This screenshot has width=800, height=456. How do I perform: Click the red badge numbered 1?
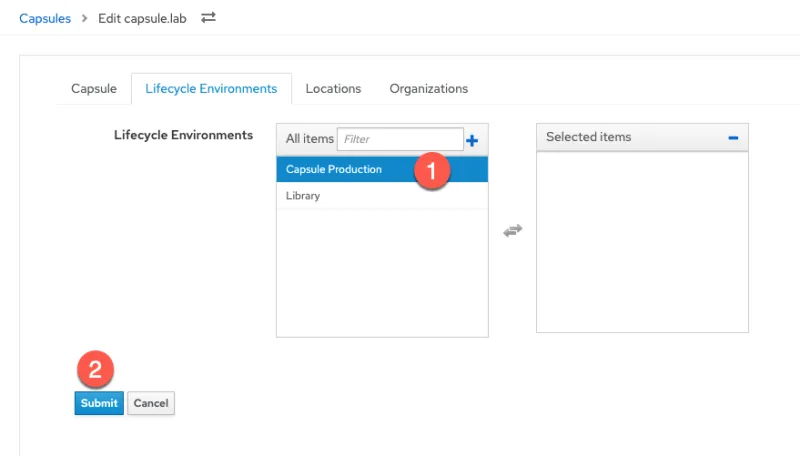[x=431, y=170]
